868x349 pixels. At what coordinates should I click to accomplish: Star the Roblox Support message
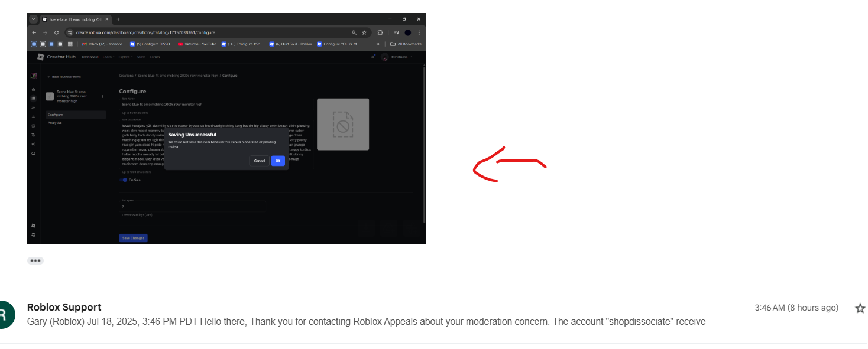tap(860, 308)
